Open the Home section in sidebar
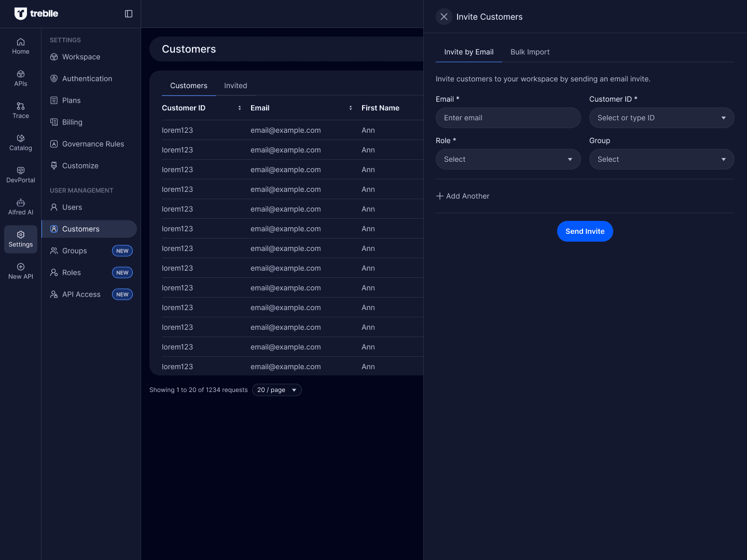747x560 pixels. click(x=21, y=46)
